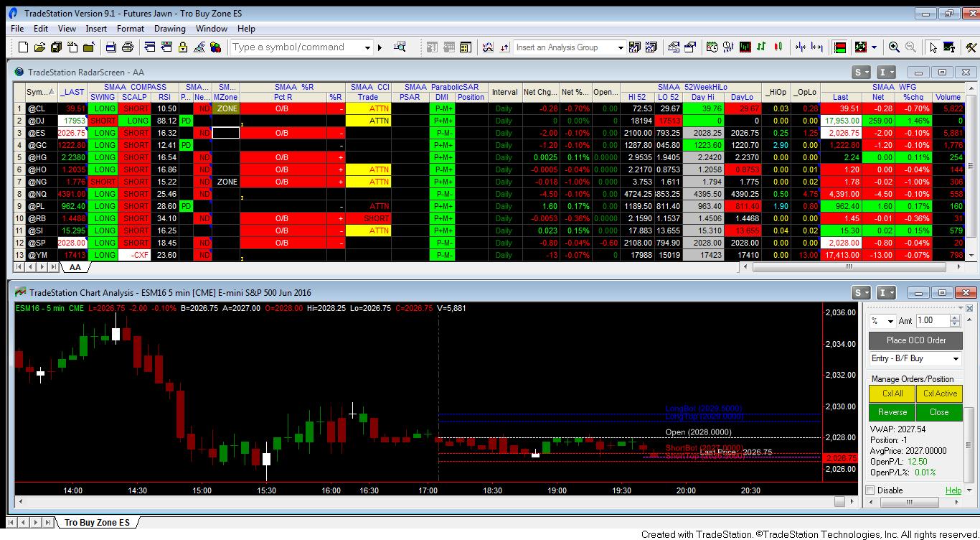Open the Insert an Analysis Group dropdown
The image size is (980, 540).
tap(621, 47)
